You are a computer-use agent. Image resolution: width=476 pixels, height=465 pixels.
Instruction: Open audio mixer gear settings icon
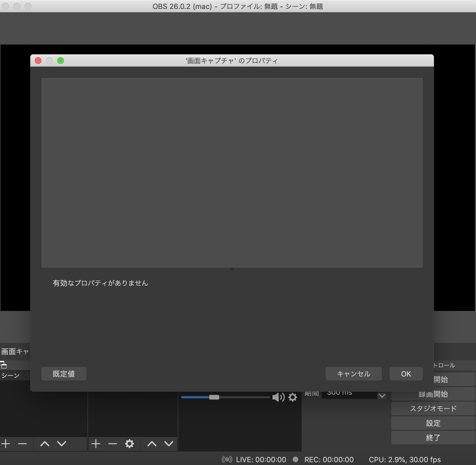(x=293, y=397)
